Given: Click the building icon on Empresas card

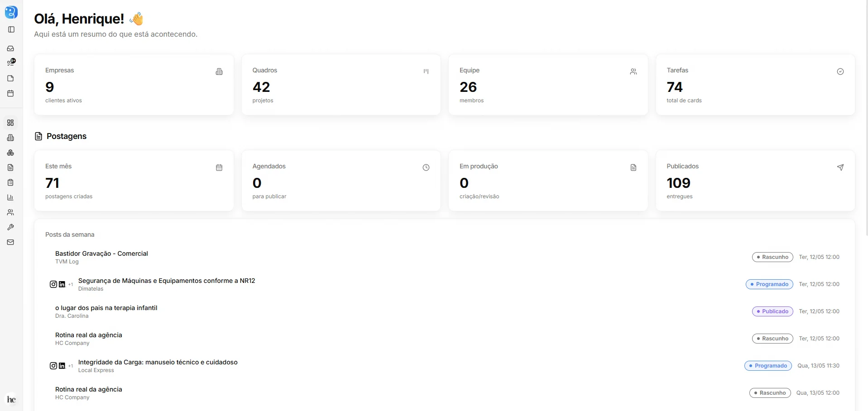Looking at the screenshot, I should pyautogui.click(x=219, y=72).
